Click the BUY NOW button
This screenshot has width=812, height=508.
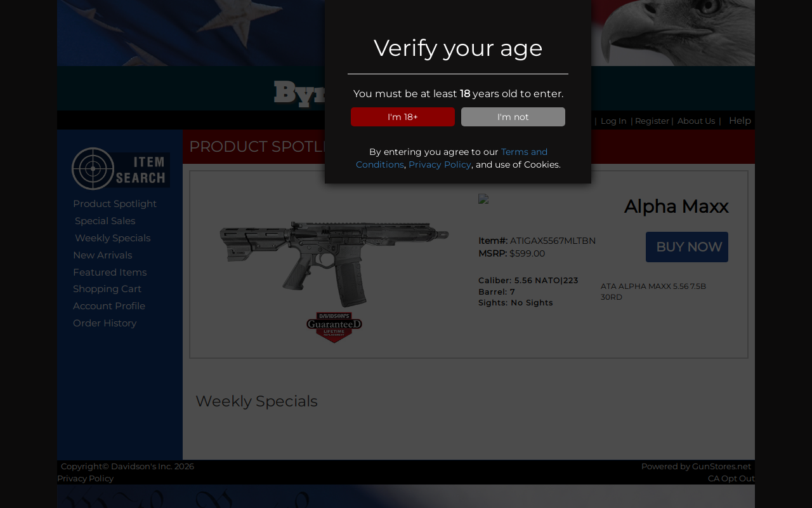coord(687,247)
